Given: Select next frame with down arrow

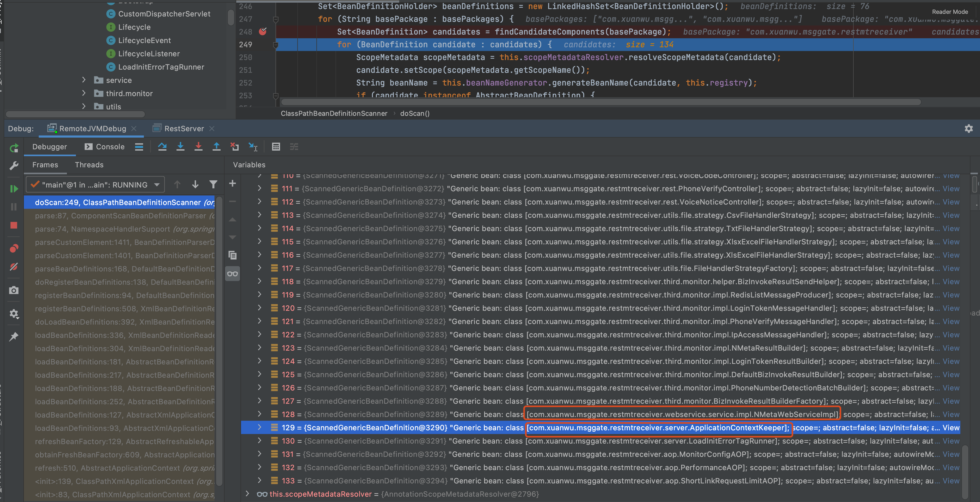Looking at the screenshot, I should [195, 185].
